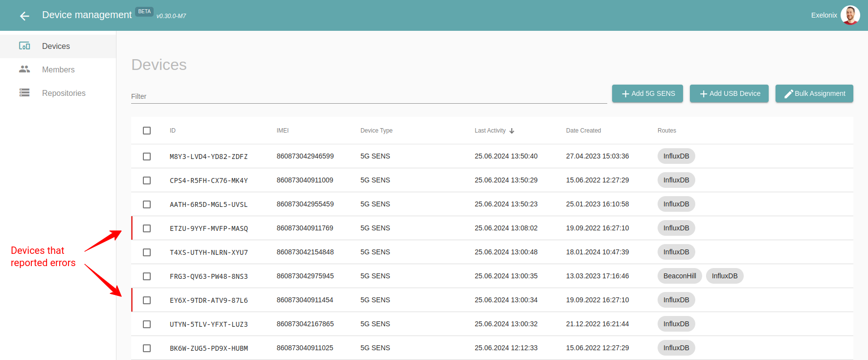Toggle Last Activity sort arrow

point(512,131)
